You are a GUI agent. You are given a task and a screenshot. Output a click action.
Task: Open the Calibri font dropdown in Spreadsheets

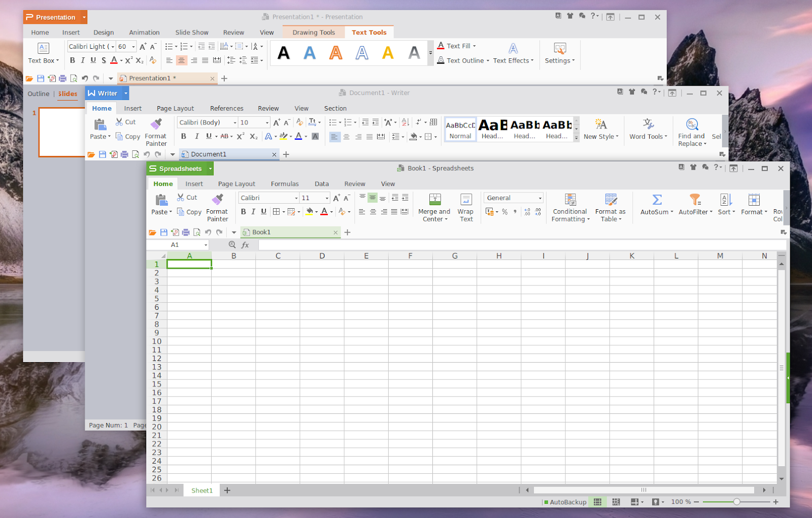296,198
